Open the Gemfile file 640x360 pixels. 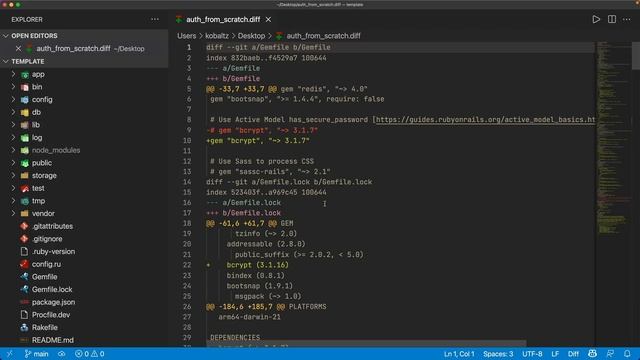(x=44, y=277)
